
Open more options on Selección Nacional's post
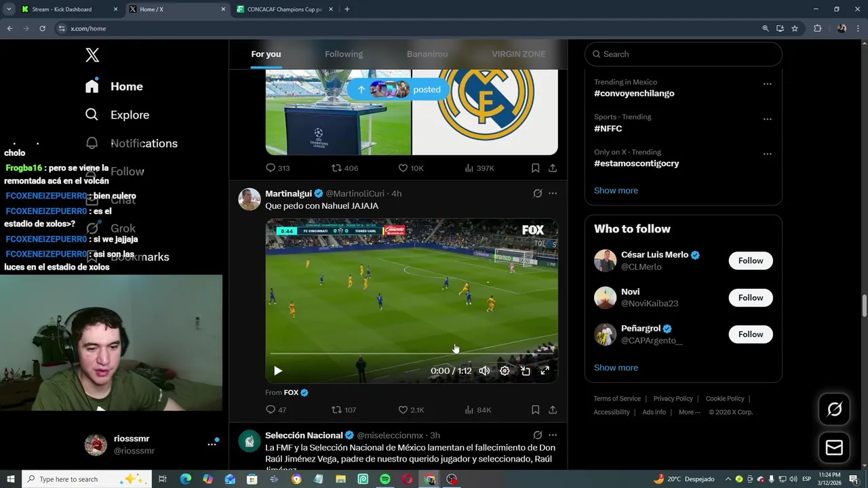553,435
